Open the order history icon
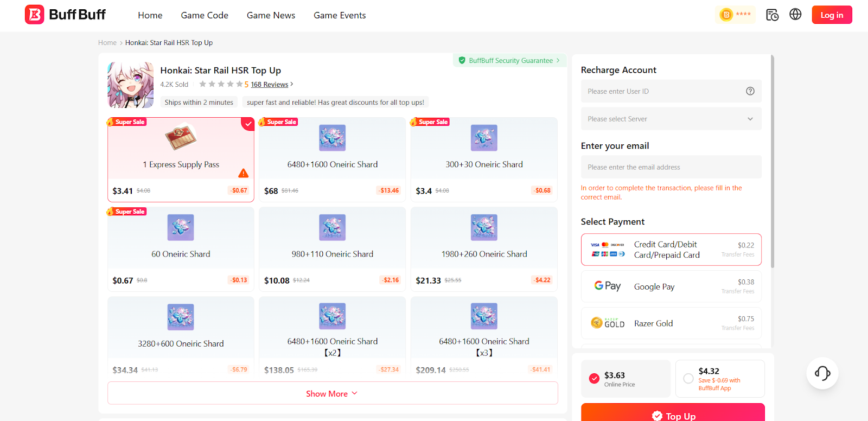 tap(772, 15)
